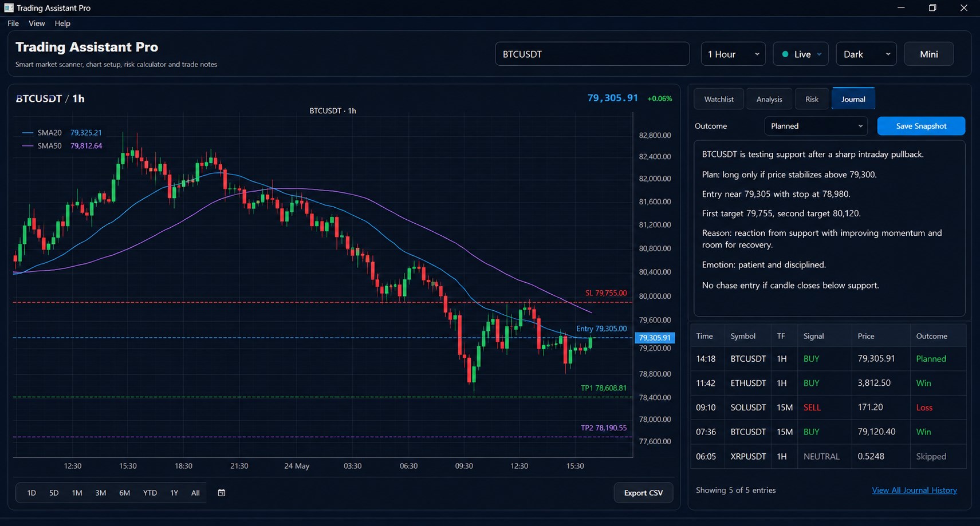Click the BTCUSDT symbol input field
This screenshot has height=526, width=980.
[592, 54]
